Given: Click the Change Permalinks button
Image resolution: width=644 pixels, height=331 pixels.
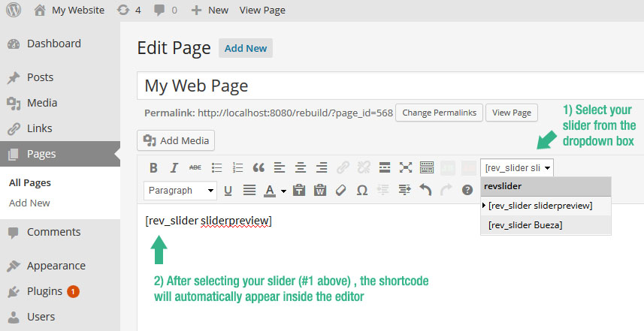Looking at the screenshot, I should pyautogui.click(x=439, y=113).
